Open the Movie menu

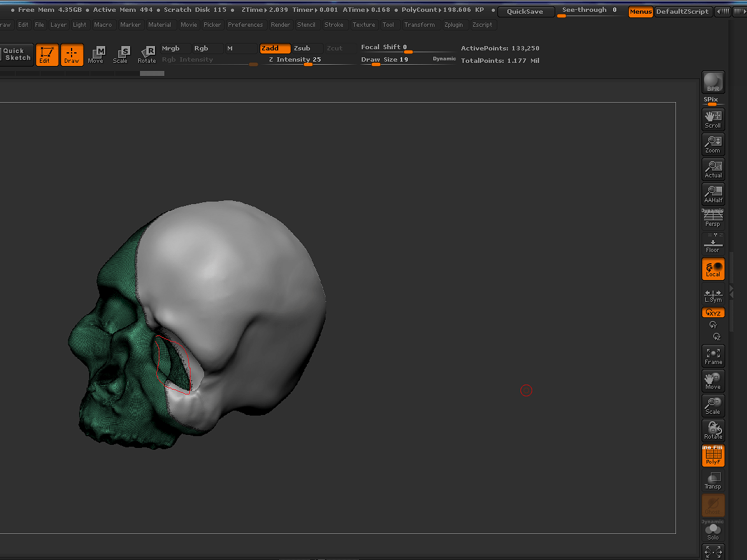(x=189, y=25)
